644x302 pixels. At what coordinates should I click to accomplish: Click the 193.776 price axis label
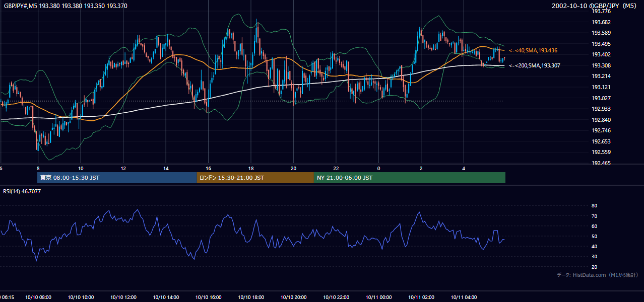click(x=601, y=12)
